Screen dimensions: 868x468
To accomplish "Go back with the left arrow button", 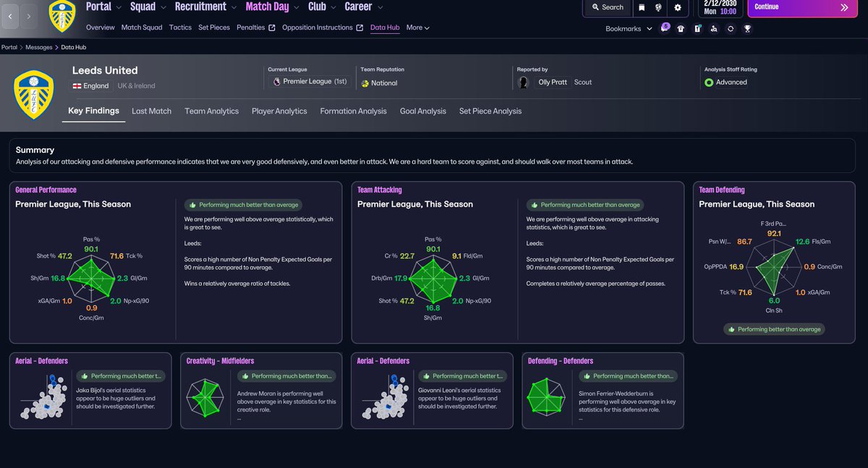I will 10,15.
